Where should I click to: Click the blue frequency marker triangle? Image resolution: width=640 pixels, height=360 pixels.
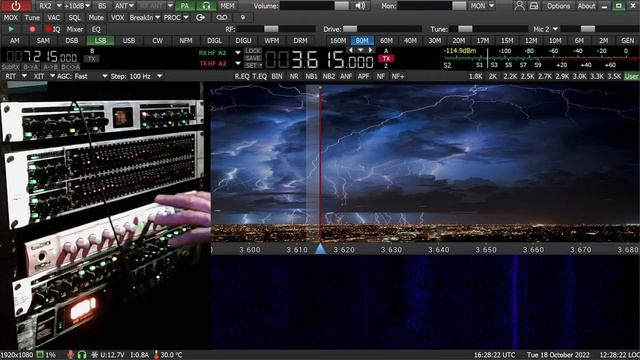pos(320,249)
